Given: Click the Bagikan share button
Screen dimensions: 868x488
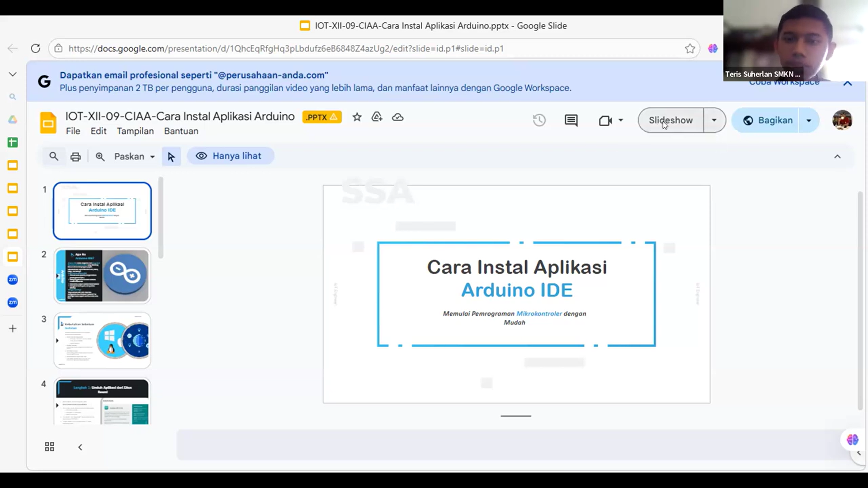Looking at the screenshot, I should pyautogui.click(x=767, y=120).
